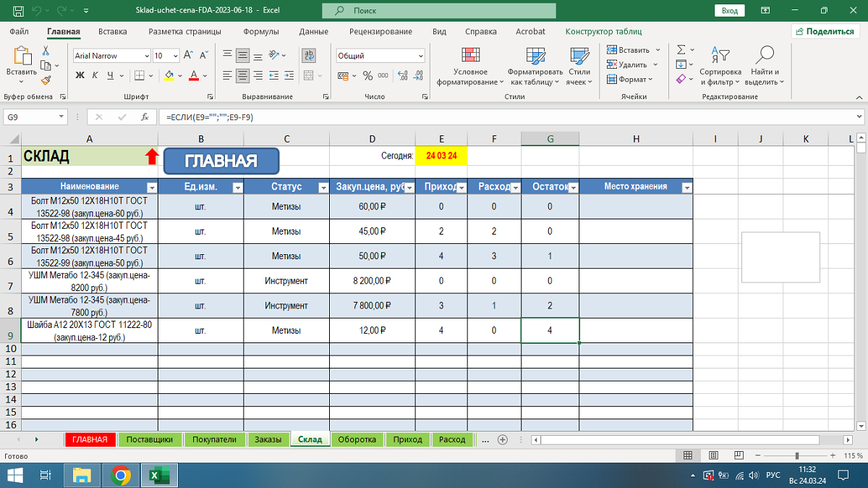Toggle Middle vertical alignment
Screen dimensions: 868x488
tap(242, 56)
